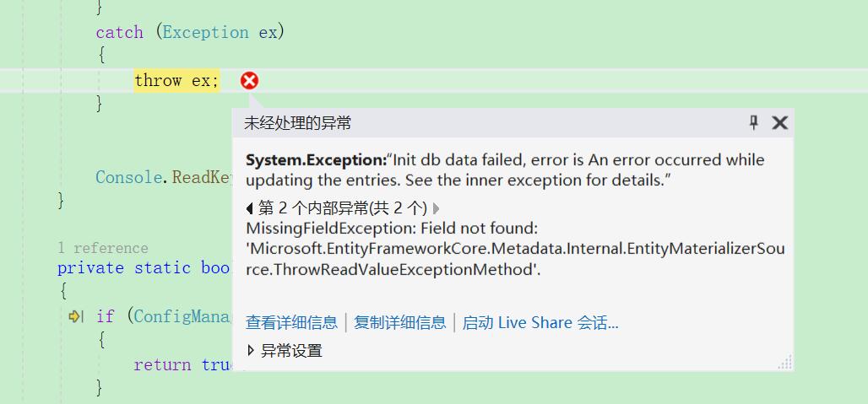The width and height of the screenshot is (868, 404).
Task: Click the highlighted "throw ex;" statement
Action: 176,80
